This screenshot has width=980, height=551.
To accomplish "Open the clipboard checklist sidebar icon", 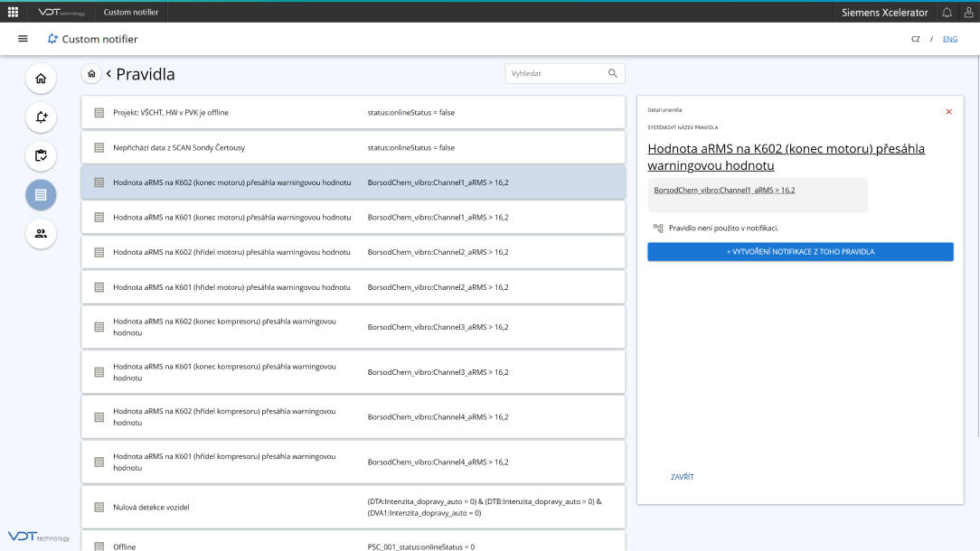I will [41, 155].
